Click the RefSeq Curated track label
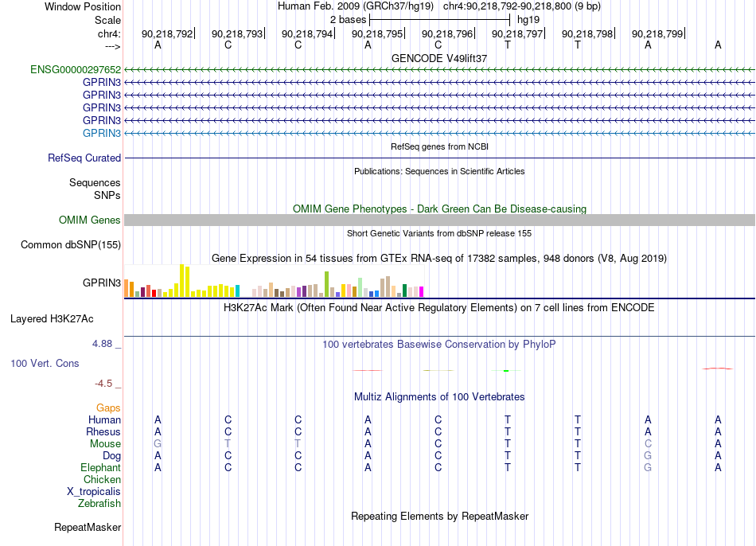The height and width of the screenshot is (546, 756). click(84, 158)
